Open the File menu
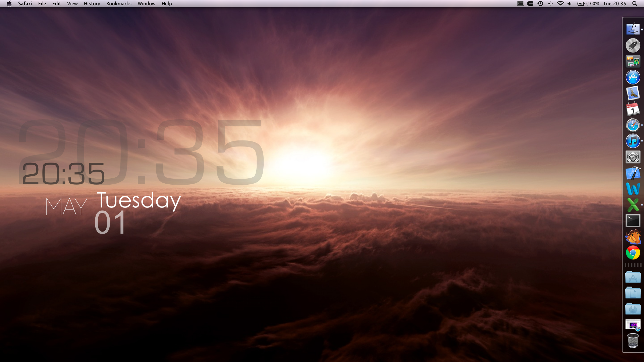644x362 pixels. 42,4
